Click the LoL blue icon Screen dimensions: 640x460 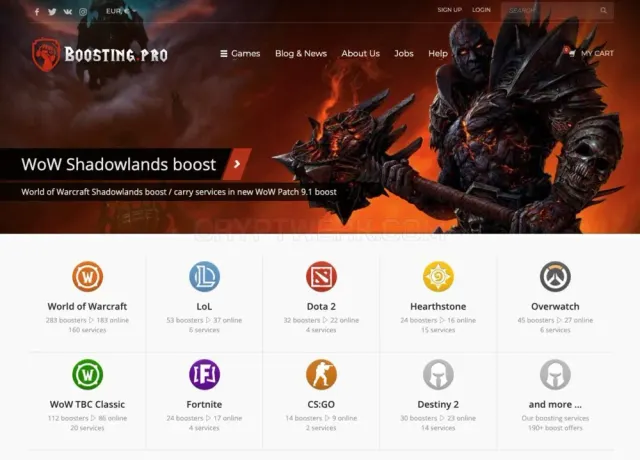coord(204,276)
